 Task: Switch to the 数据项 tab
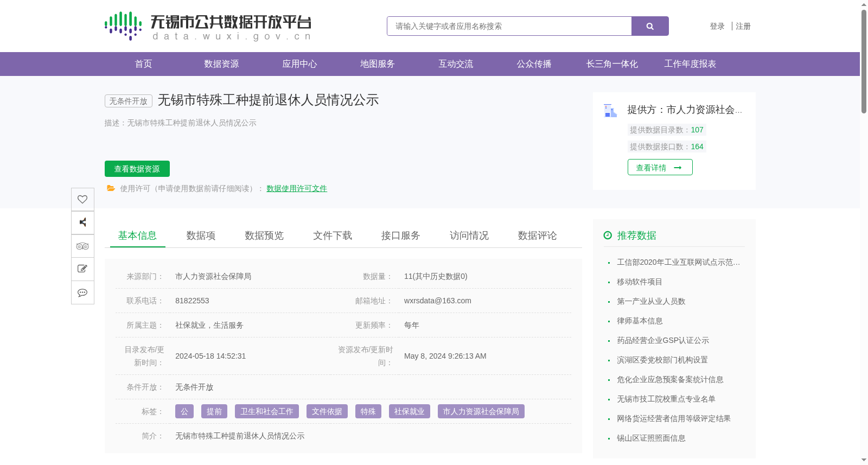click(201, 235)
